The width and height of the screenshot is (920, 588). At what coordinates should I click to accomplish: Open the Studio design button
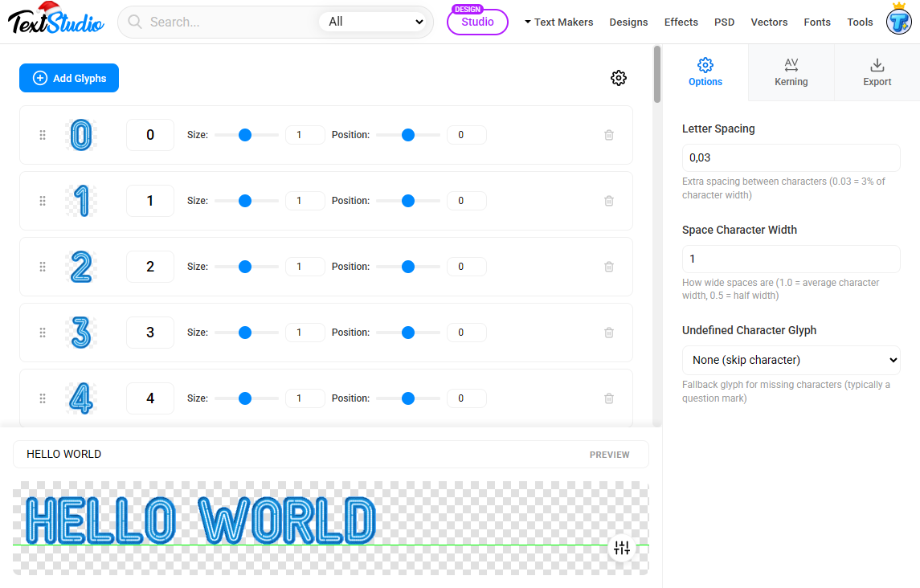[477, 22]
